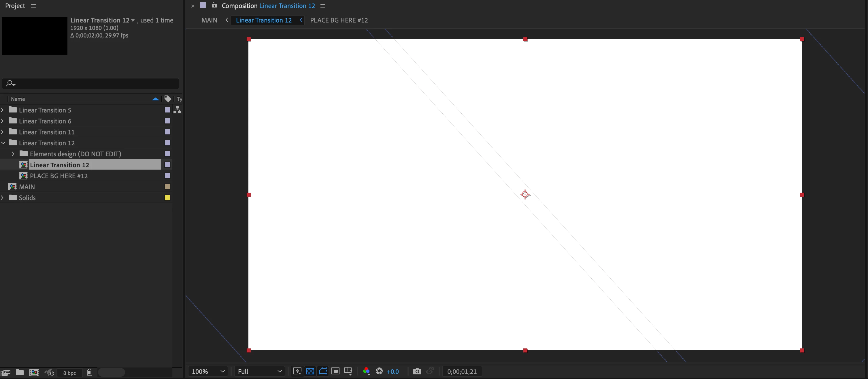Screen dimensions: 868x379
Task: Create a new folder in Project panel
Action: pyautogui.click(x=20, y=373)
